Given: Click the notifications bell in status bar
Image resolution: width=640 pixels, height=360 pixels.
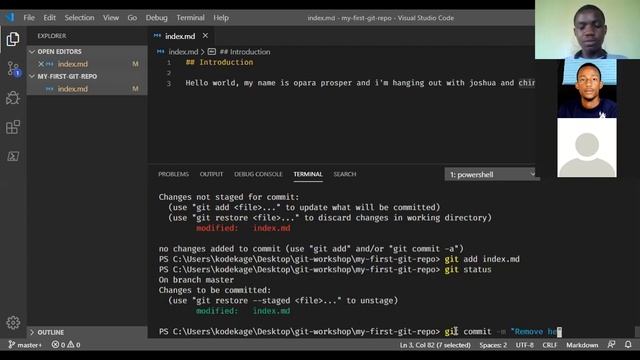Looking at the screenshot, I should (628, 345).
